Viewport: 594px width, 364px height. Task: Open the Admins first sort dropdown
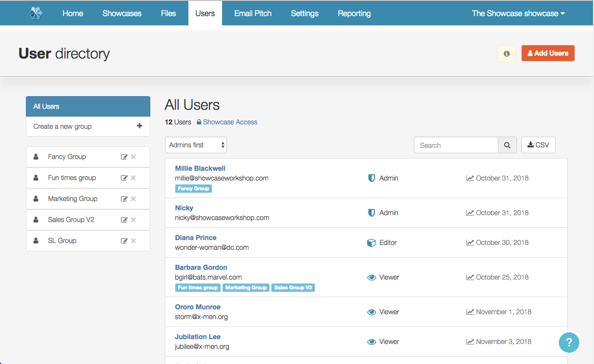click(196, 145)
